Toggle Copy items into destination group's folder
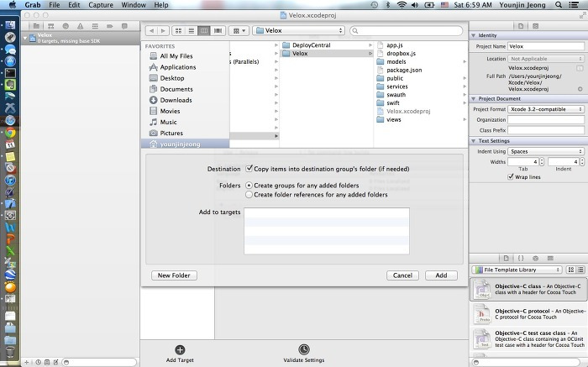 coord(249,169)
